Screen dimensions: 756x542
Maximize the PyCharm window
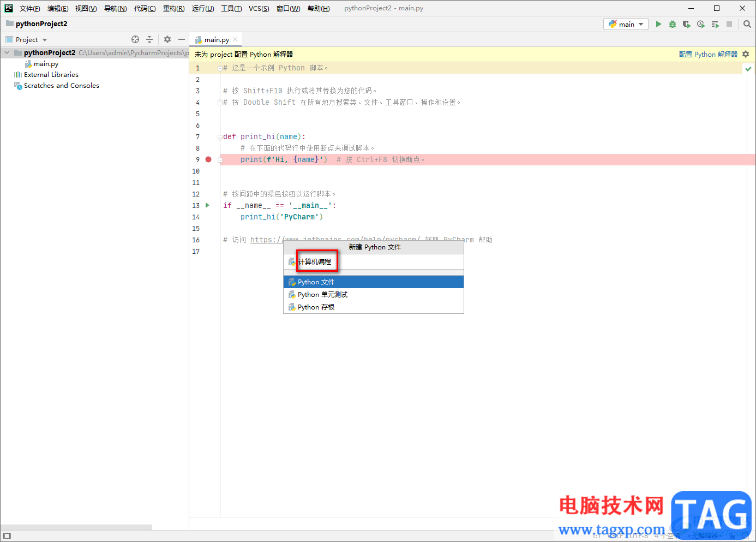pos(717,8)
